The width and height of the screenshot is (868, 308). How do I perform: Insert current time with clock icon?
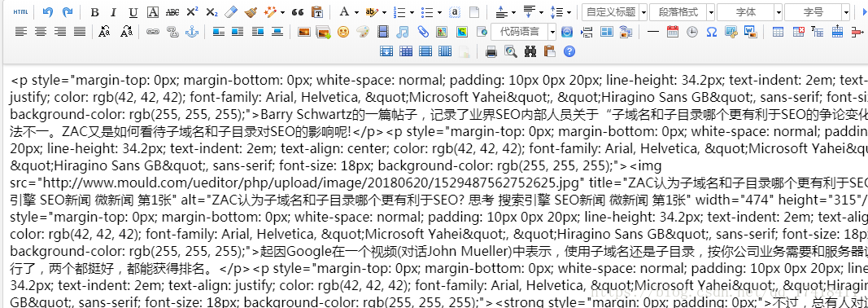point(692,32)
